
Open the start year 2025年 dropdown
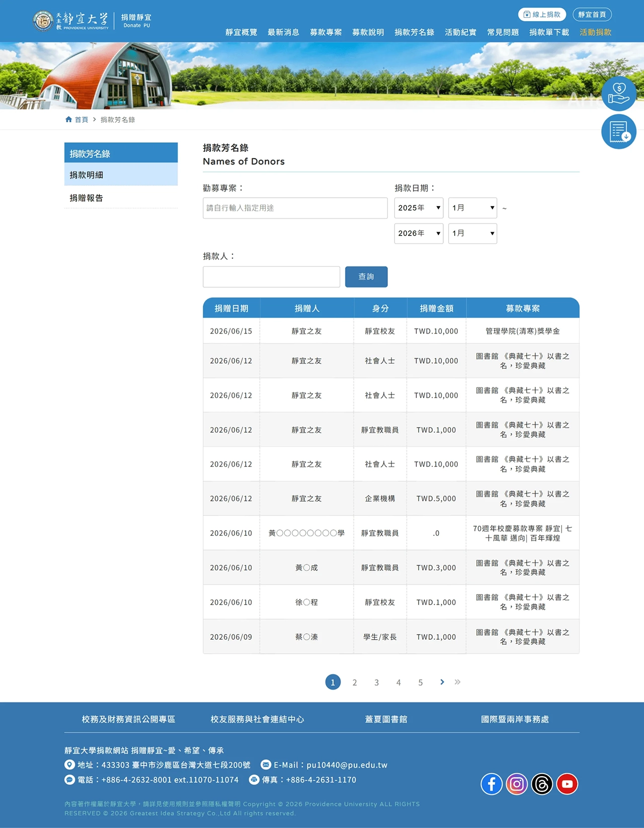pos(419,208)
